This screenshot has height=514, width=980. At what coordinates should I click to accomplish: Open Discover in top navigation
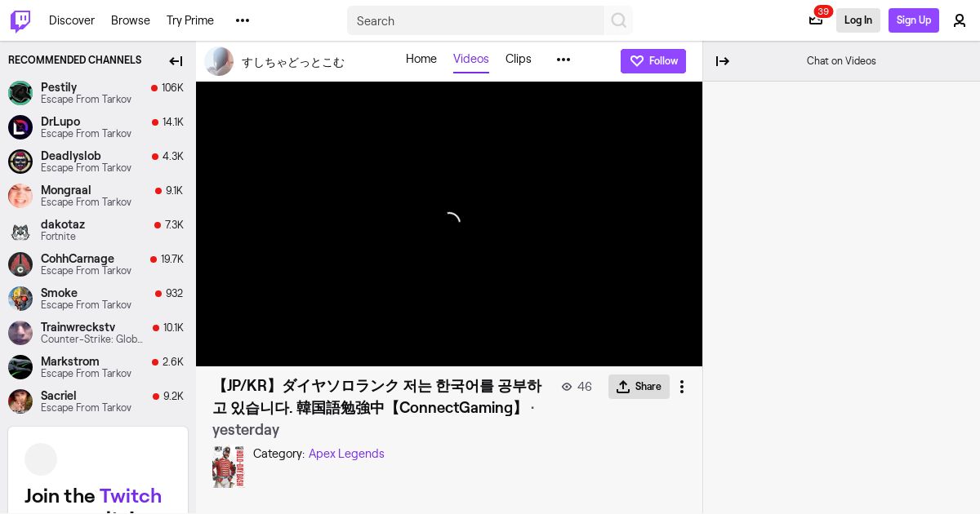pyautogui.click(x=72, y=20)
